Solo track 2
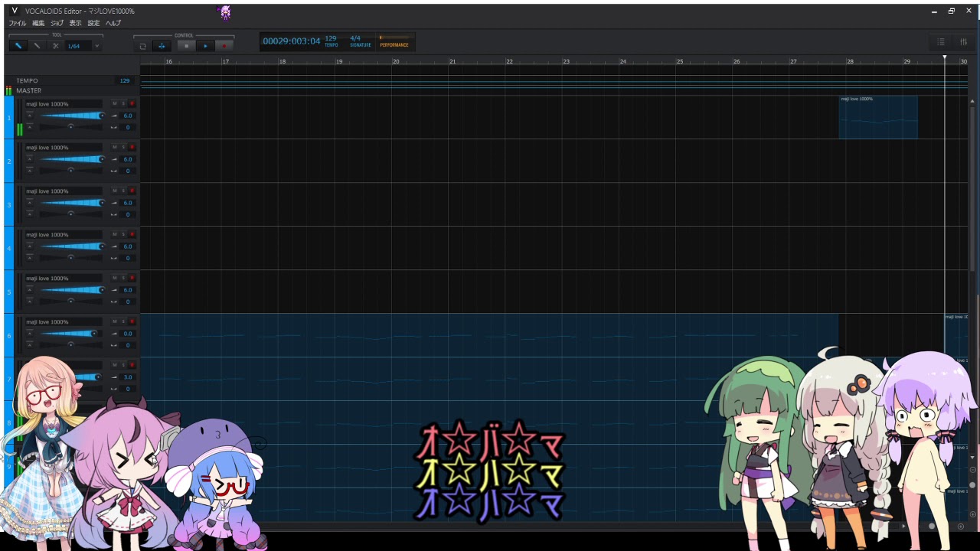The height and width of the screenshot is (551, 980). coord(123,147)
